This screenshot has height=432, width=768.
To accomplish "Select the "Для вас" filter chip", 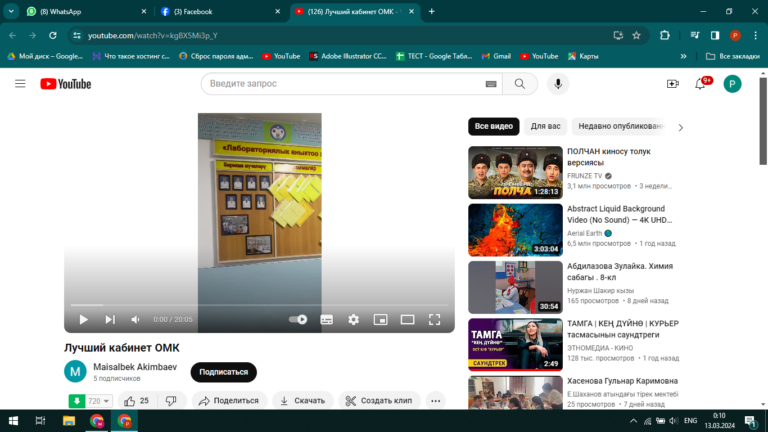I will pyautogui.click(x=545, y=127).
